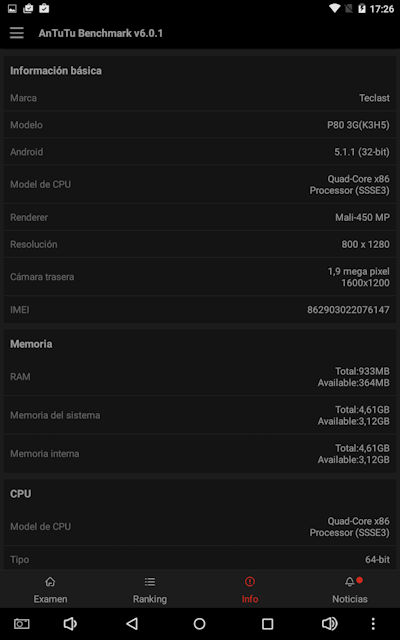
Task: Switch to the Examen tab
Action: [50, 590]
